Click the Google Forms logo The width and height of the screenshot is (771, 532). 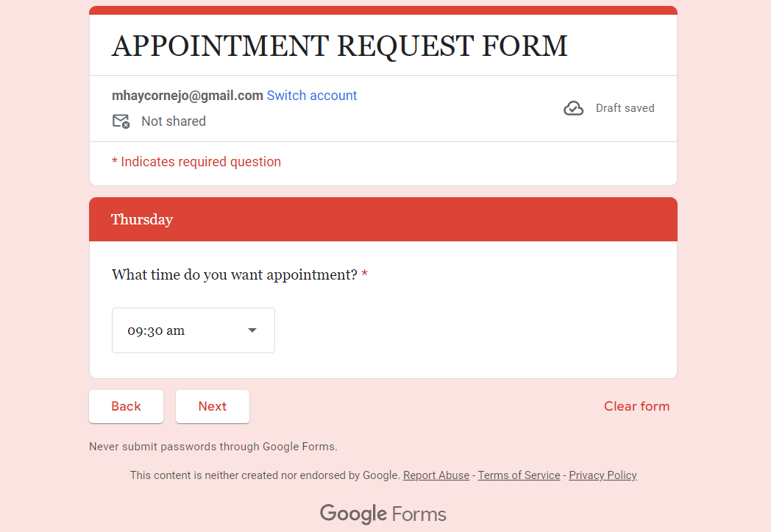coord(383,514)
